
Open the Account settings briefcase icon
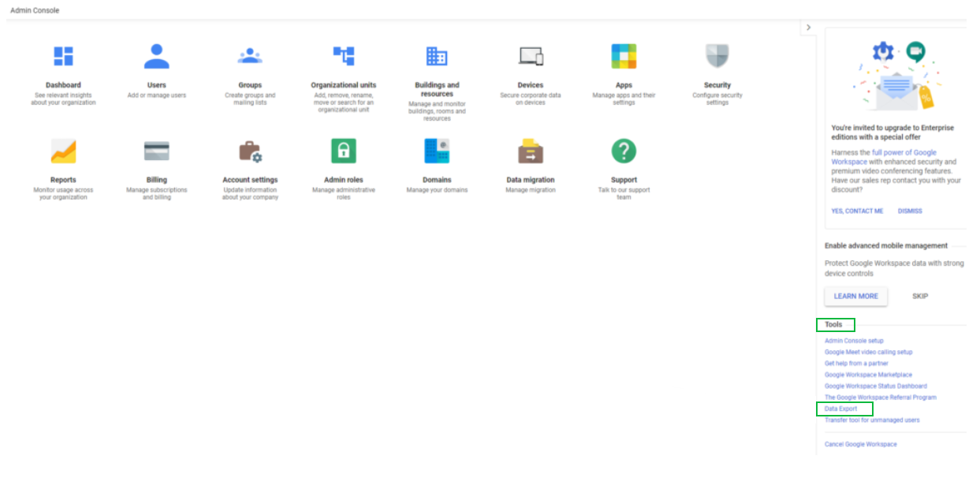(x=250, y=151)
